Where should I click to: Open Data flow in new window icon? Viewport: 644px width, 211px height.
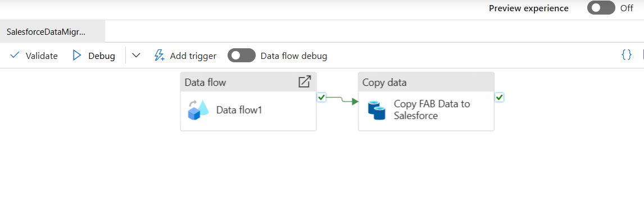(x=305, y=82)
